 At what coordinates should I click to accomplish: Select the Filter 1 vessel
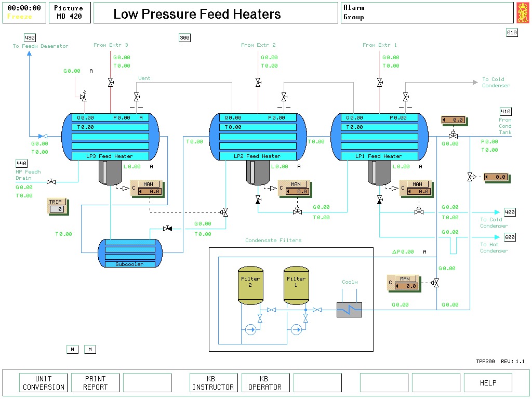tap(296, 285)
